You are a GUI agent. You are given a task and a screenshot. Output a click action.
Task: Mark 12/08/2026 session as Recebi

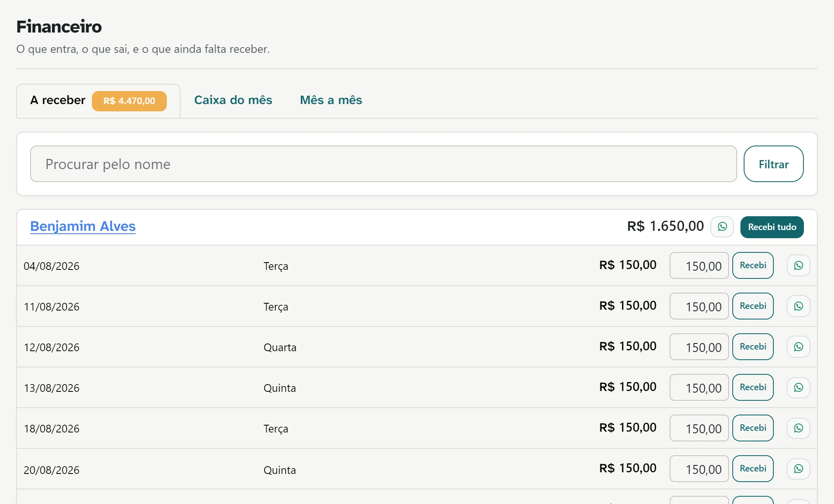(x=753, y=347)
